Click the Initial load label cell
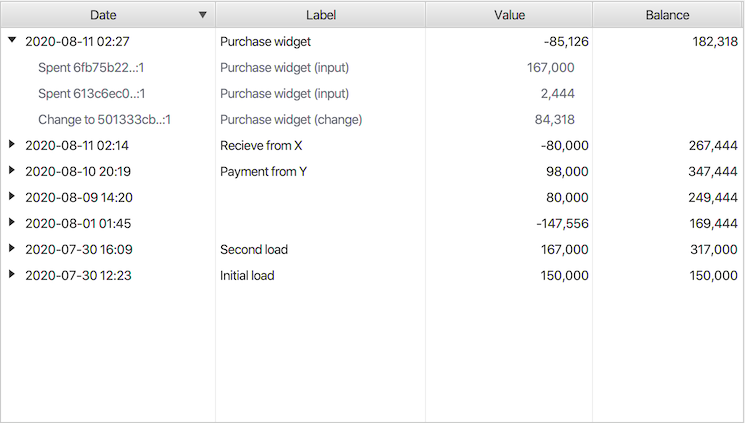The height and width of the screenshot is (423, 745). [247, 275]
